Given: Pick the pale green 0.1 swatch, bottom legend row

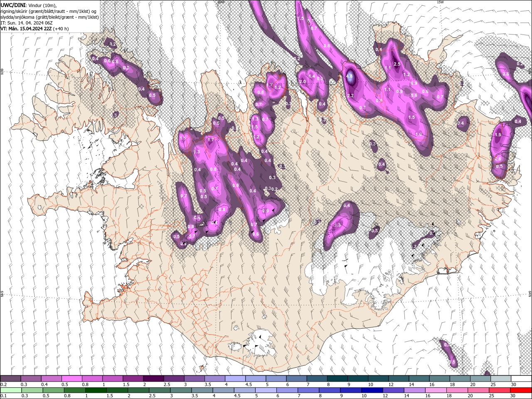Looking at the screenshot, I should point(10,390).
